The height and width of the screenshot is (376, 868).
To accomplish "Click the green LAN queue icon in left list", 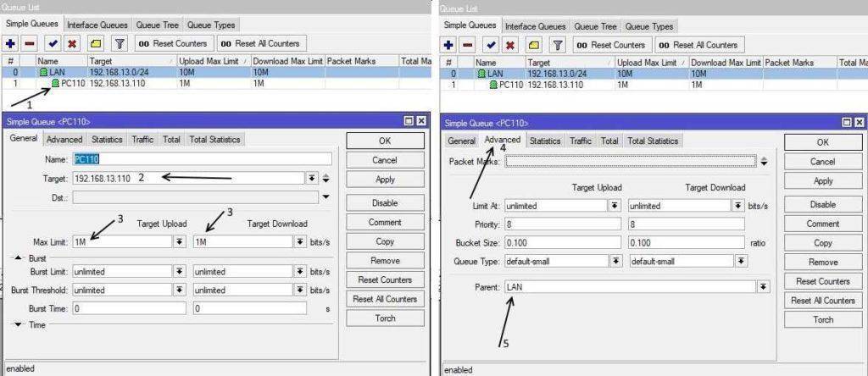I will [43, 73].
